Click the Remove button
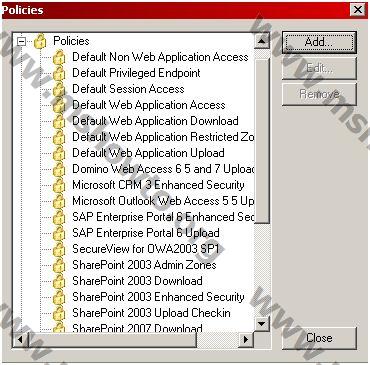The width and height of the screenshot is (370, 365). click(319, 94)
